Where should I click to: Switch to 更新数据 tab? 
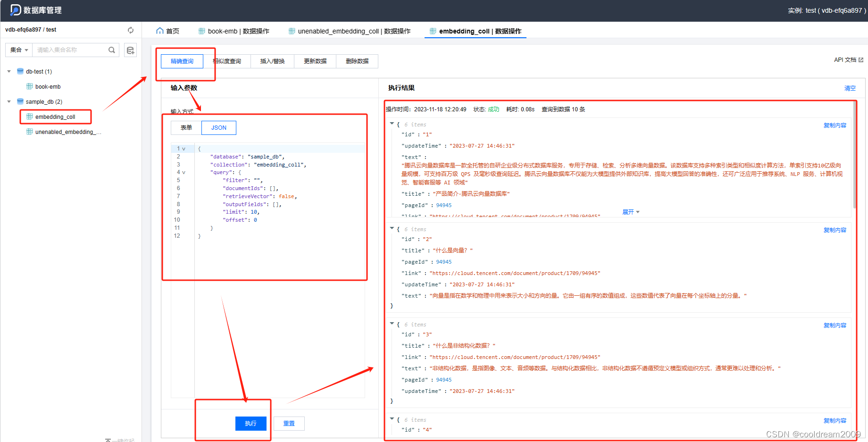tap(315, 61)
